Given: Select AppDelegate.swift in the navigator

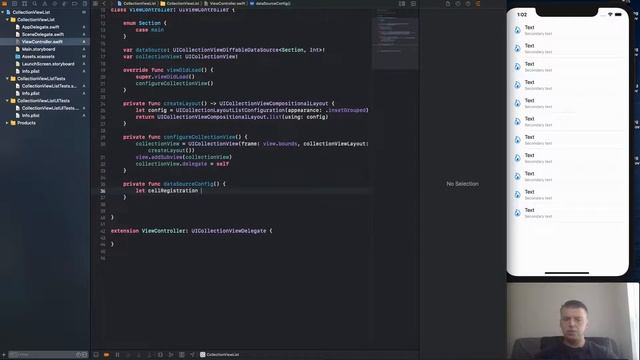Looking at the screenshot, I should 40,27.
